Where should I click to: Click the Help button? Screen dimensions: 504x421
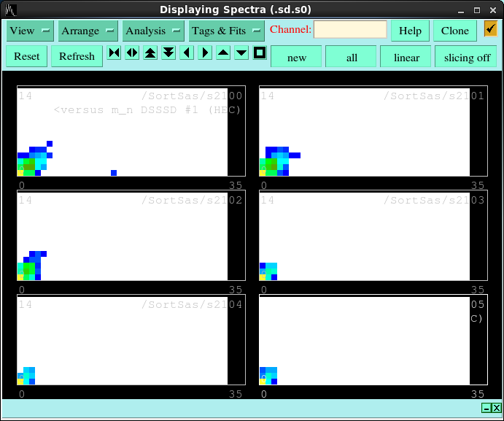pyautogui.click(x=410, y=31)
